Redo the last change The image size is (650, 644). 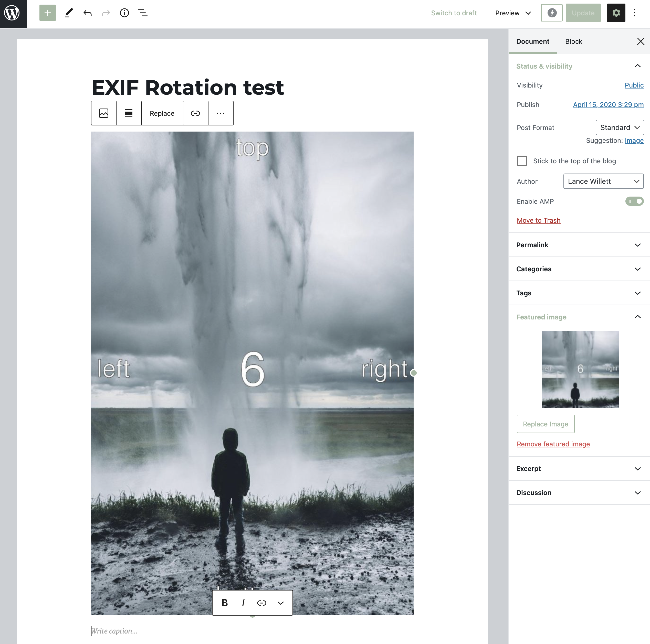[106, 13]
